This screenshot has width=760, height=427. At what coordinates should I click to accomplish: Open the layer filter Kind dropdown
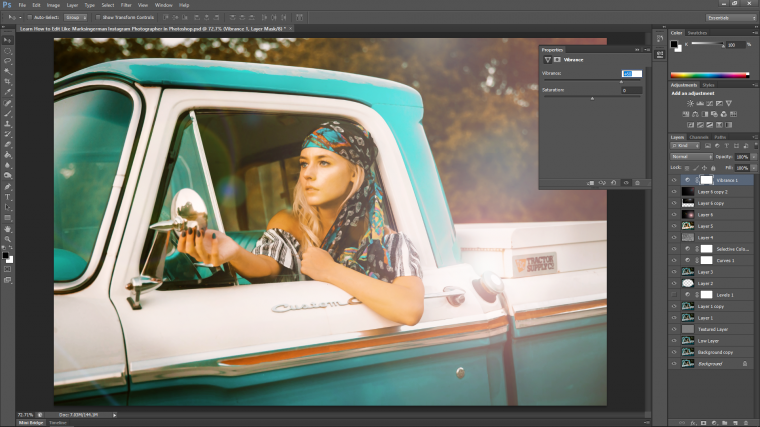[x=685, y=145]
